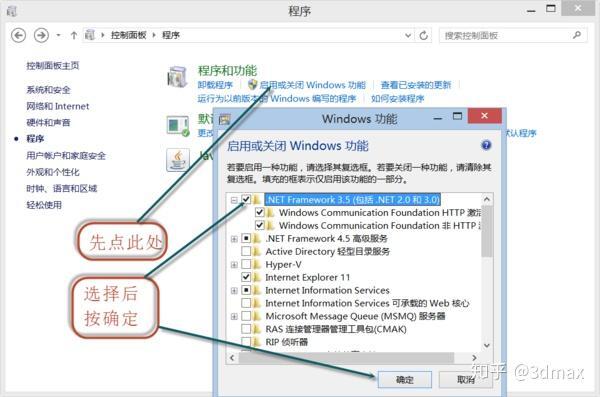Image resolution: width=600 pixels, height=397 pixels.
Task: Toggle Hyper-V checkbox
Action: pos(246,265)
